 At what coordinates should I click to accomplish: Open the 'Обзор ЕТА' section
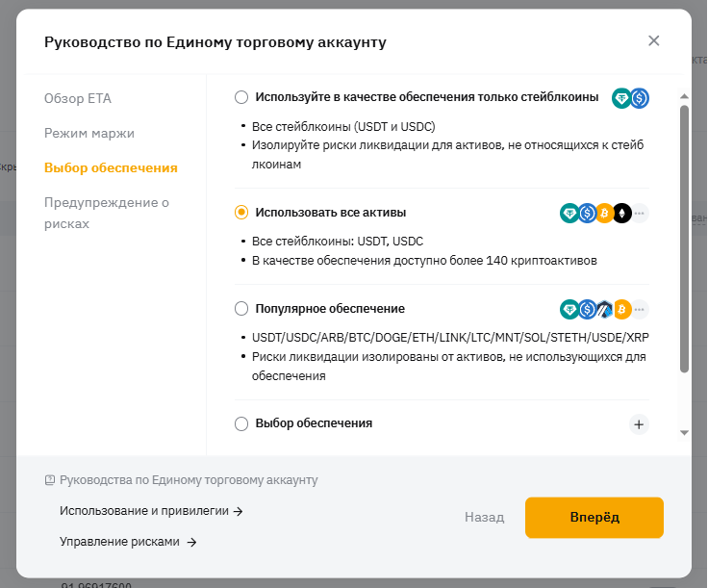77,98
